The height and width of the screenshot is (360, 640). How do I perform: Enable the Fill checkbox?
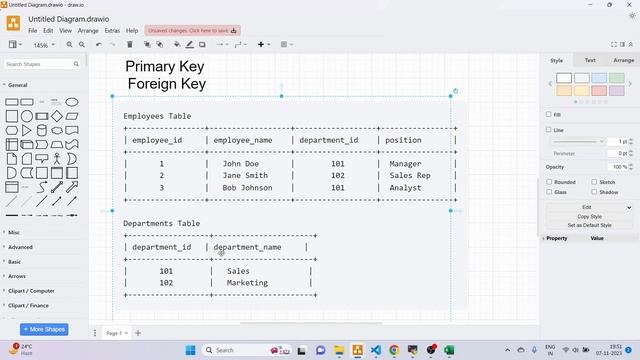point(549,114)
